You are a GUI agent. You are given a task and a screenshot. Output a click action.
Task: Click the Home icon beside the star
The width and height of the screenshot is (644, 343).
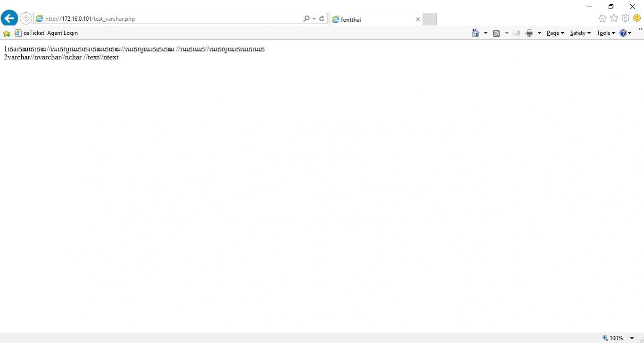click(x=603, y=18)
